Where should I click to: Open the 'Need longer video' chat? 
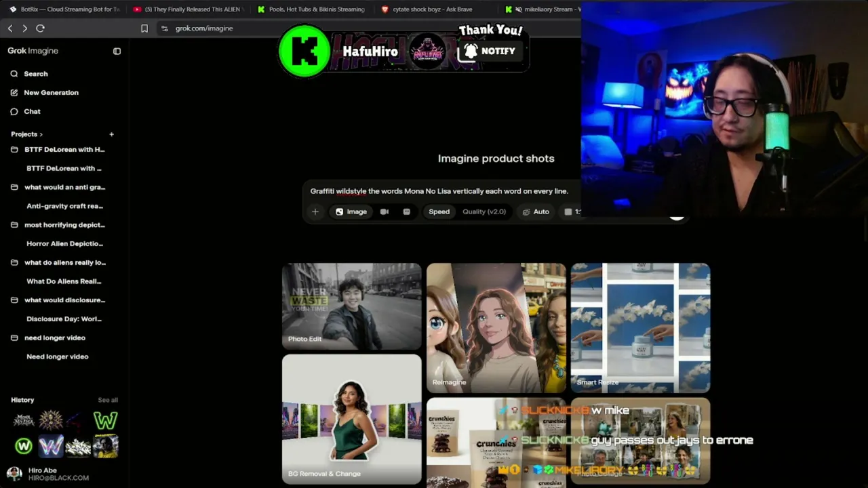pos(58,357)
